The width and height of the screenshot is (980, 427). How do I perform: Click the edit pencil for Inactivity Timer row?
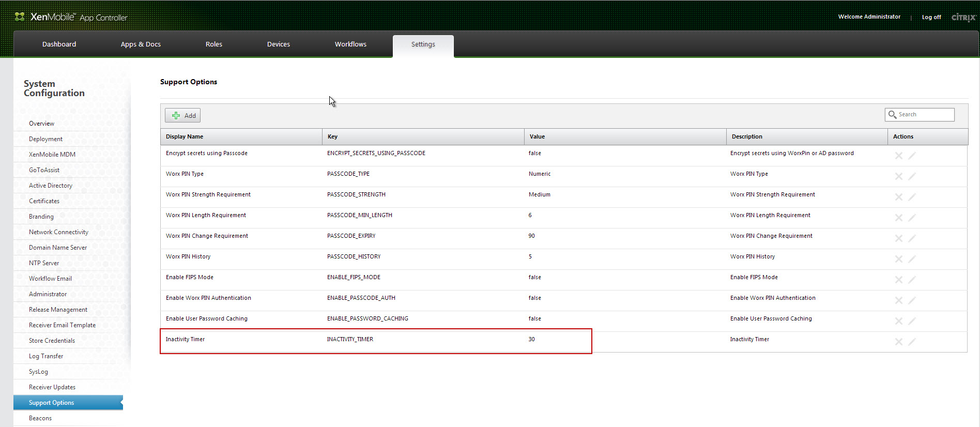coord(912,342)
